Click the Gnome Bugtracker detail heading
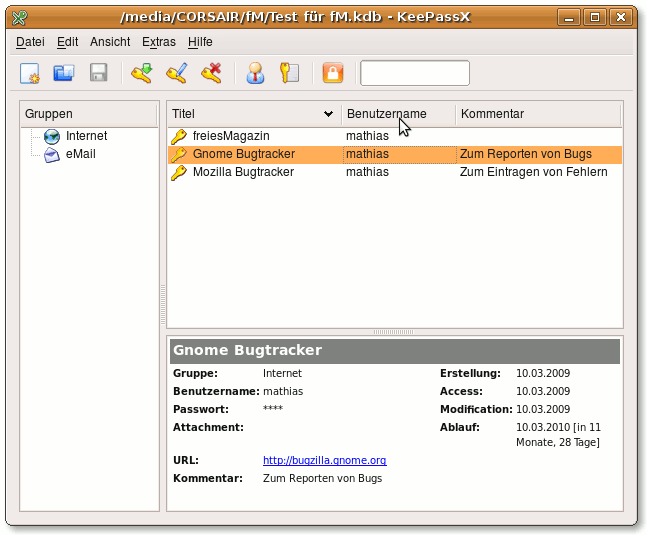Screen dimensions: 647x535 tap(248, 350)
